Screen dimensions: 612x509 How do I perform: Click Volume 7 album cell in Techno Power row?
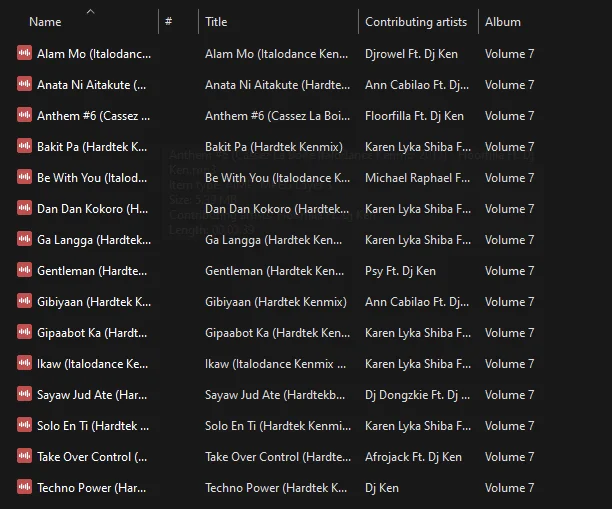[509, 488]
